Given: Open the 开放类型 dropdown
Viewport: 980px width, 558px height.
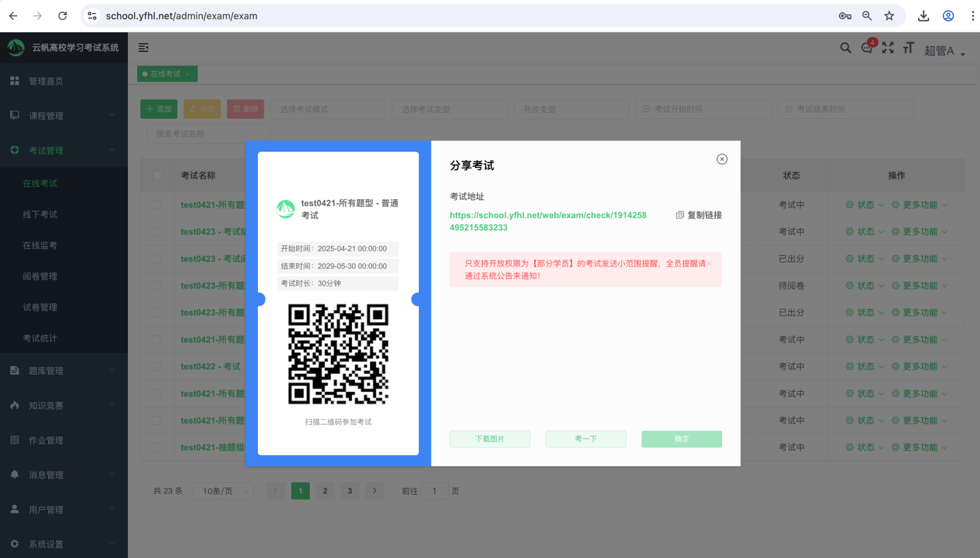Looking at the screenshot, I should 572,109.
